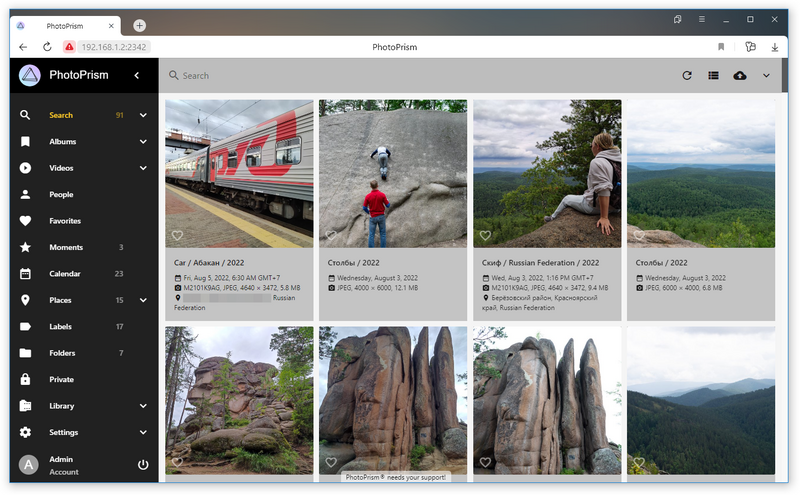Click the vertical page scrollbar thumb

(785, 76)
